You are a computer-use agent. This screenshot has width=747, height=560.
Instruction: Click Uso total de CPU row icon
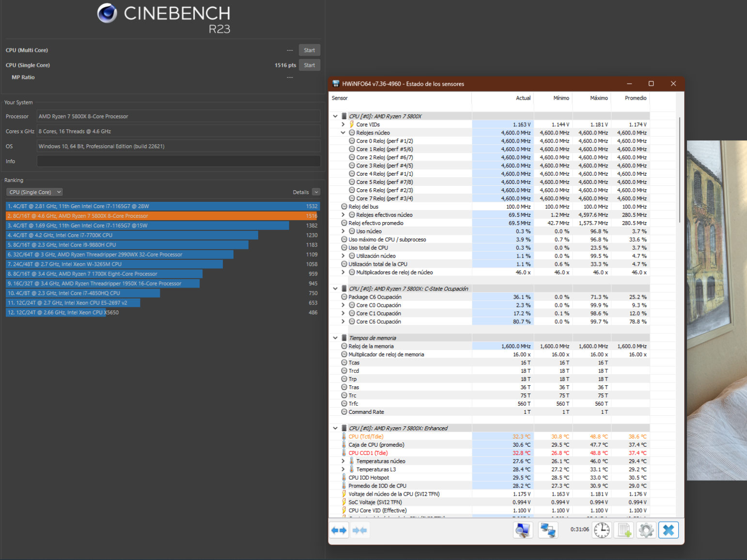point(344,248)
